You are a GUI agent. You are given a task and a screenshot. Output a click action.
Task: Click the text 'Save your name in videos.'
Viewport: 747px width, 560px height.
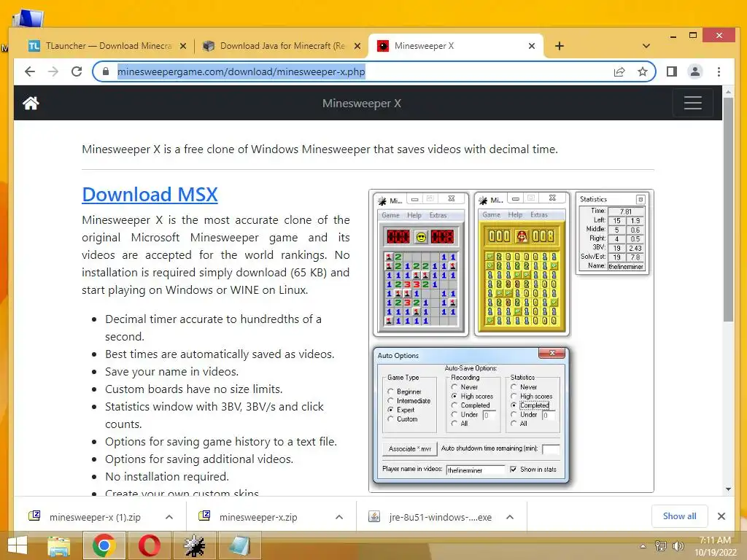pos(172,372)
